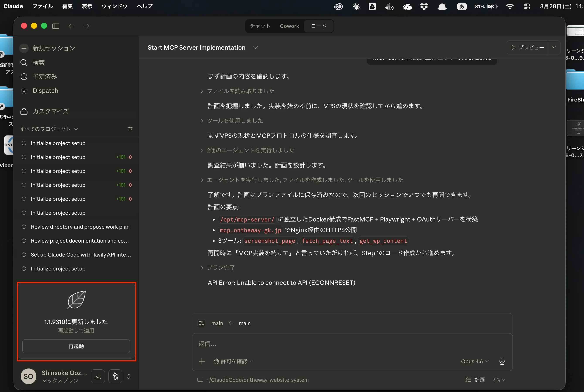Click 再起動 restart button
Image resolution: width=584 pixels, height=392 pixels.
[x=76, y=346]
